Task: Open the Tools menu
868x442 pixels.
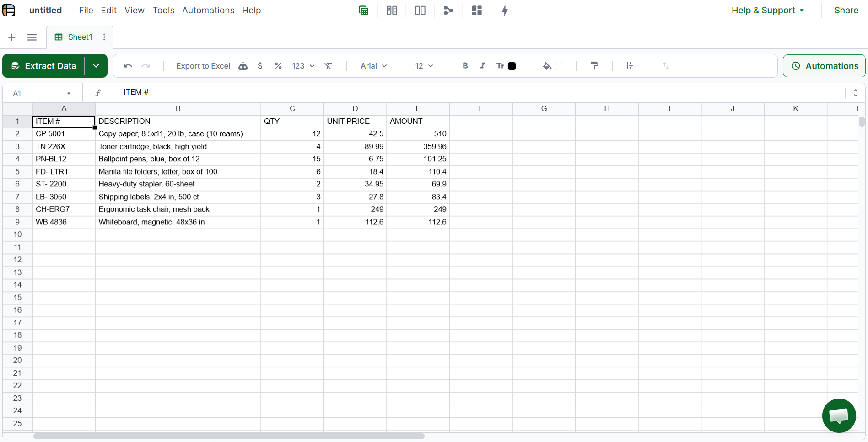Action: [163, 10]
